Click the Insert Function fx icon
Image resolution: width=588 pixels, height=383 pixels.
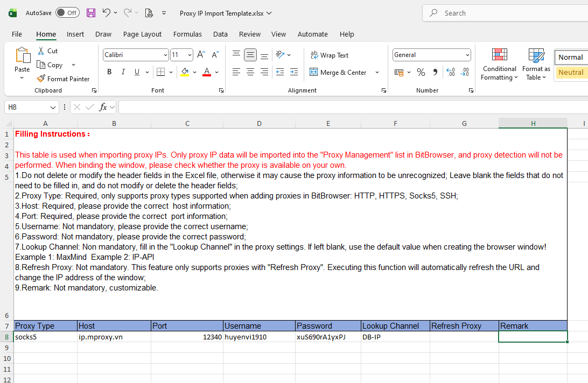103,108
